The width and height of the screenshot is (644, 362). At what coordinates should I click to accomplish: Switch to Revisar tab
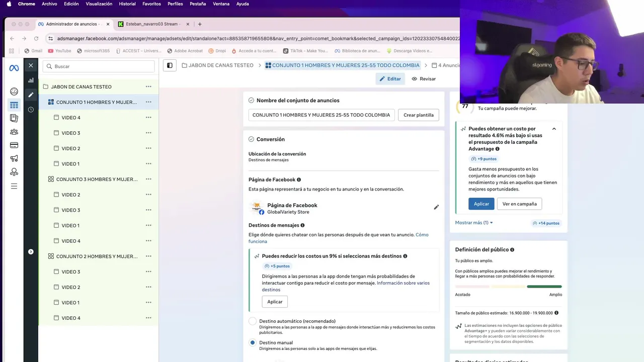424,79
